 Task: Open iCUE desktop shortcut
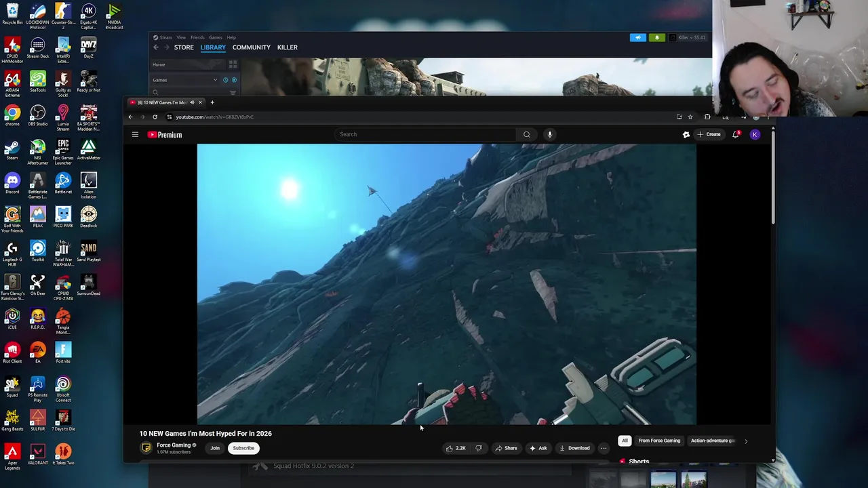click(x=12, y=319)
